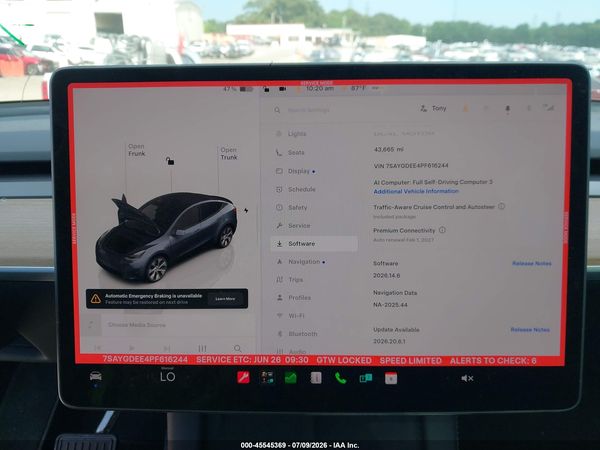Tap SPEED LIMITED in service bar
The width and height of the screenshot is (600, 450).
point(411,360)
